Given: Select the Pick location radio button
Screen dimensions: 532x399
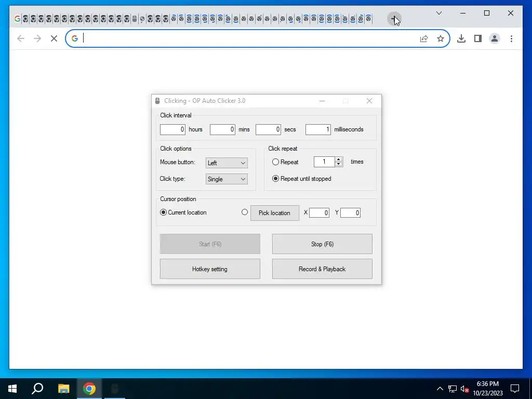Looking at the screenshot, I should [x=245, y=212].
